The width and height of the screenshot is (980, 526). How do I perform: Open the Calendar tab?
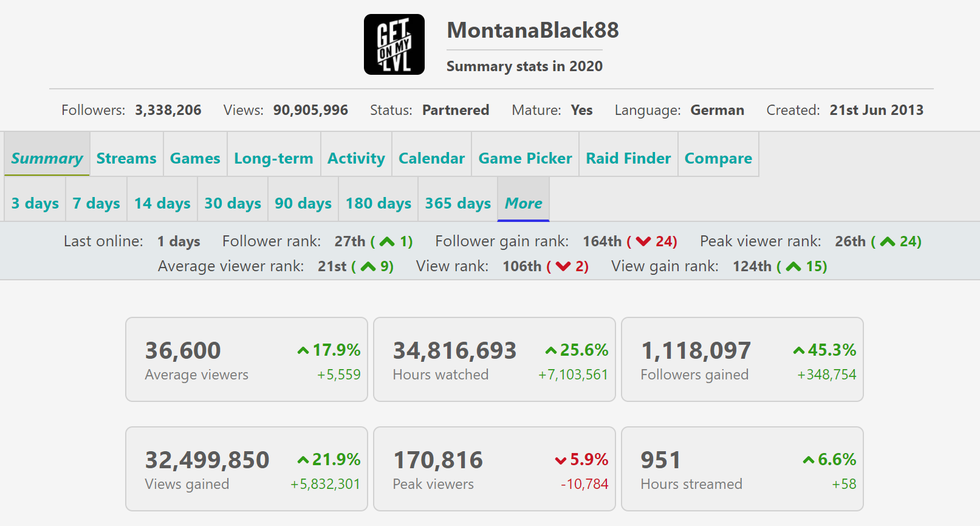click(x=431, y=158)
